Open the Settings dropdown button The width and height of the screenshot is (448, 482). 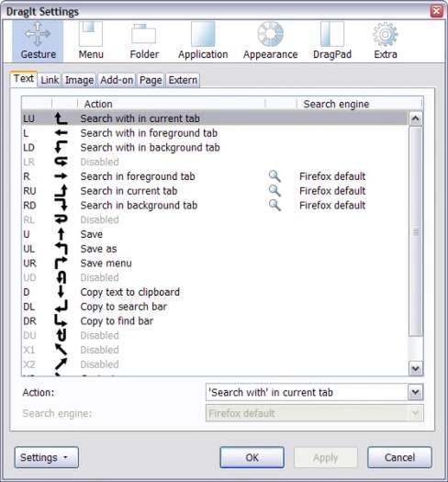tap(47, 457)
